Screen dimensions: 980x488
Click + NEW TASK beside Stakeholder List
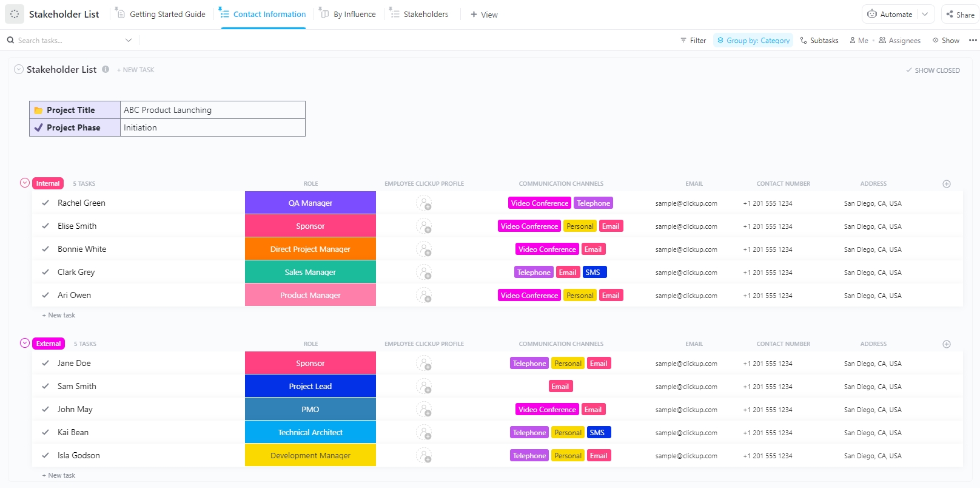(135, 70)
